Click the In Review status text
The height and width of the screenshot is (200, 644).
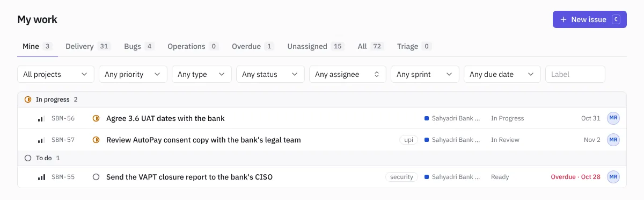pyautogui.click(x=505, y=140)
